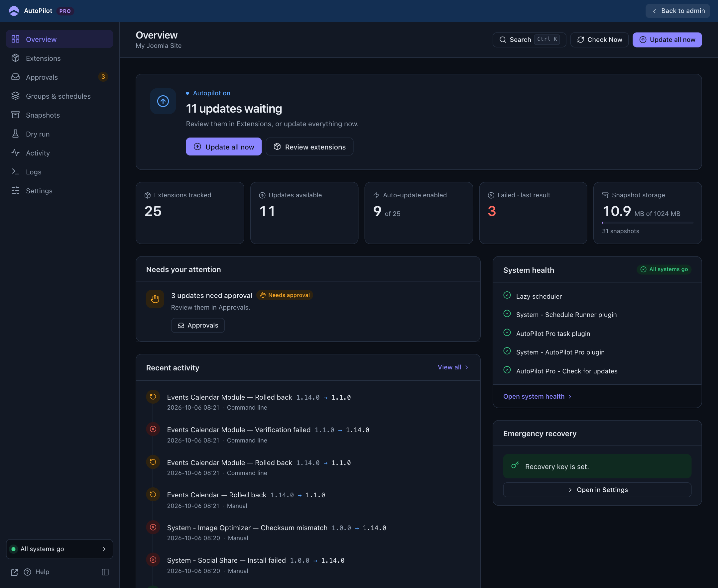The width and height of the screenshot is (718, 588).
Task: Click Help link in the sidebar footer
Action: point(37,572)
